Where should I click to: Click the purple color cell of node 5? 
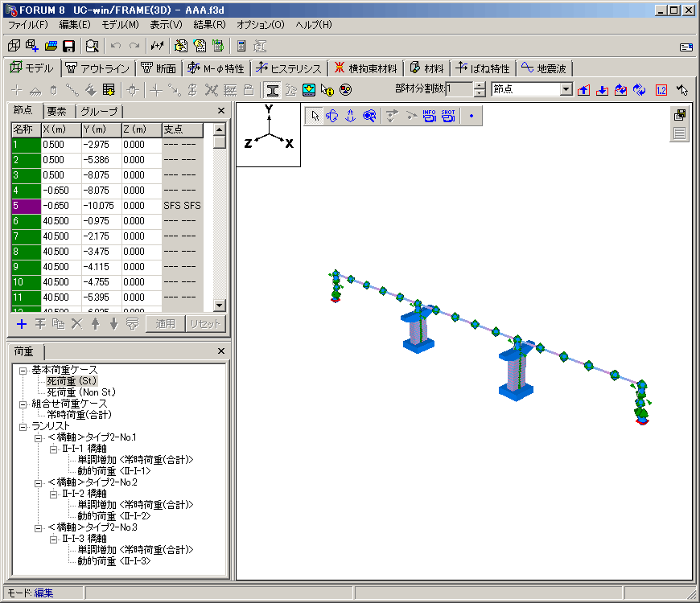click(x=25, y=206)
